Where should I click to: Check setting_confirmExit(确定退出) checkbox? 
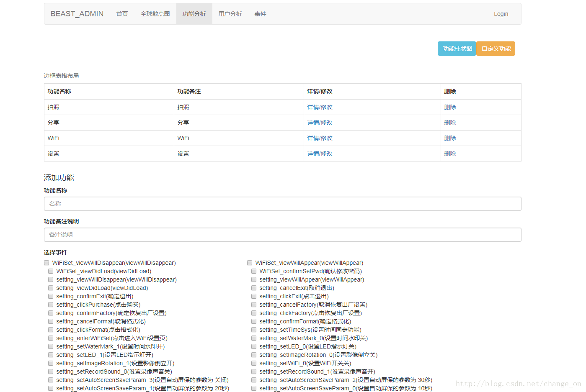point(51,296)
